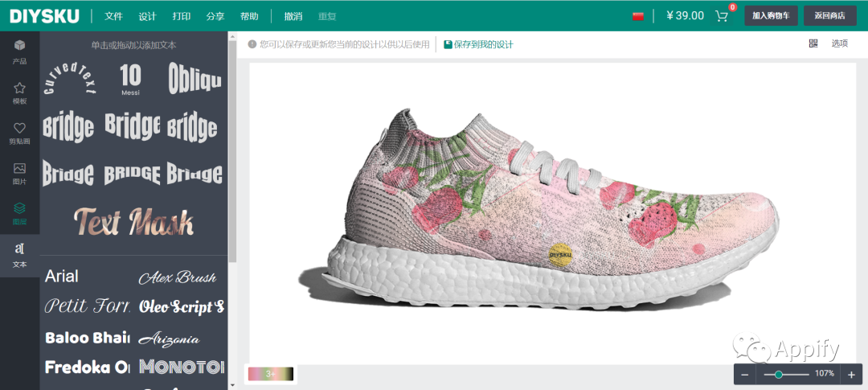Screen dimensions: 868x390
Task: Open 选项 (Options) at top right
Action: (x=839, y=43)
